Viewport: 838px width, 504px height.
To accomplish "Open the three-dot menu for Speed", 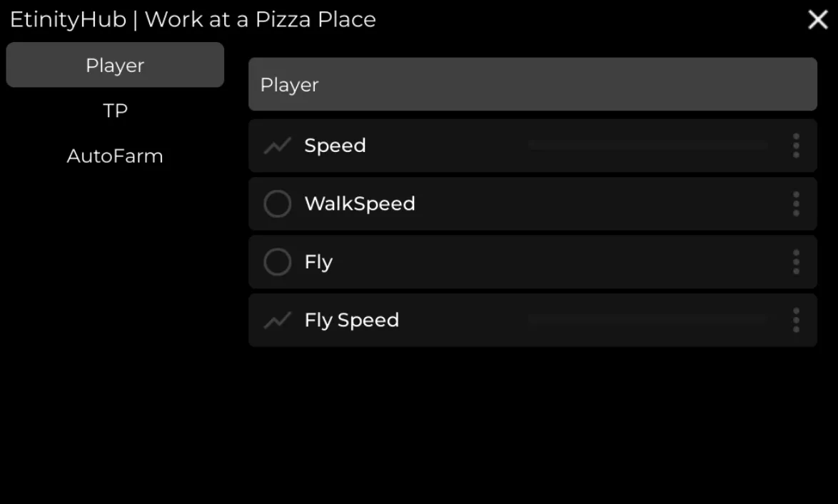I will click(796, 146).
